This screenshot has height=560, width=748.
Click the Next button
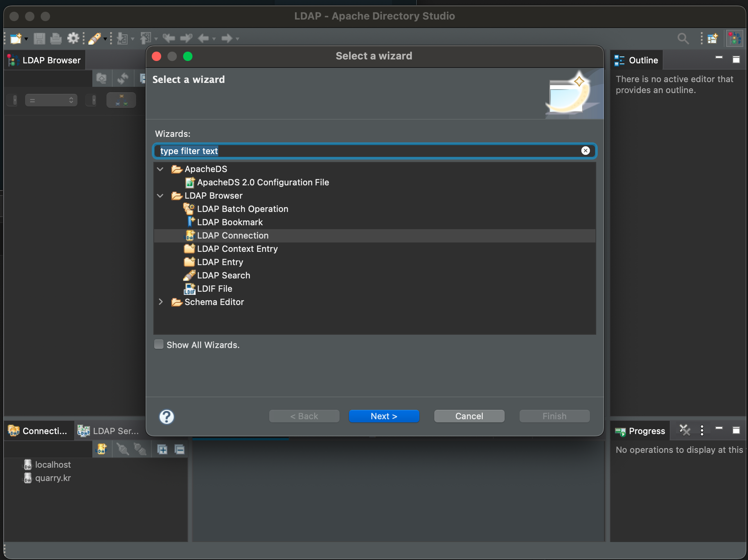tap(384, 416)
